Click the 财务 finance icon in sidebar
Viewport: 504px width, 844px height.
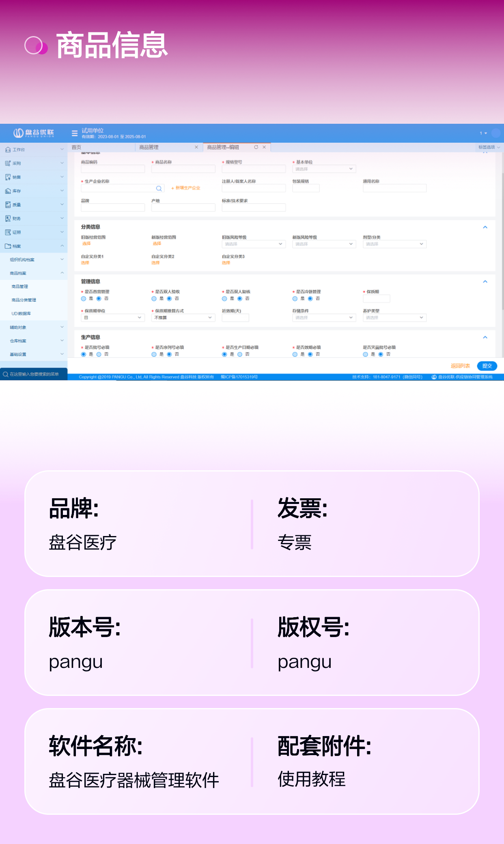tap(8, 218)
